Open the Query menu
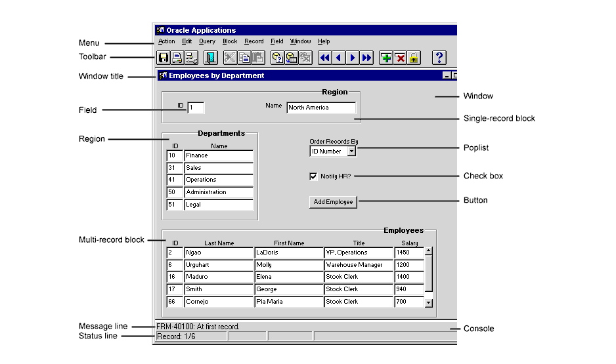 click(207, 41)
